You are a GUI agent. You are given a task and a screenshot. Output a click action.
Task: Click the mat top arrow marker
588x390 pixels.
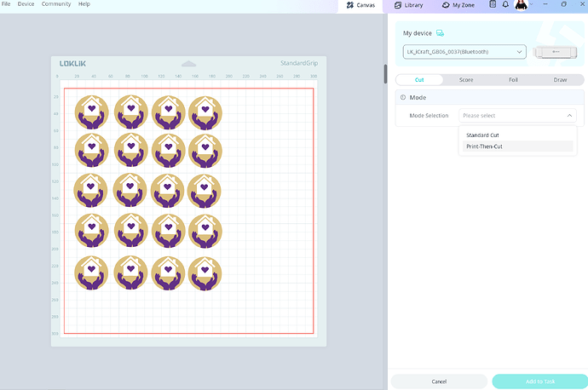click(x=188, y=64)
